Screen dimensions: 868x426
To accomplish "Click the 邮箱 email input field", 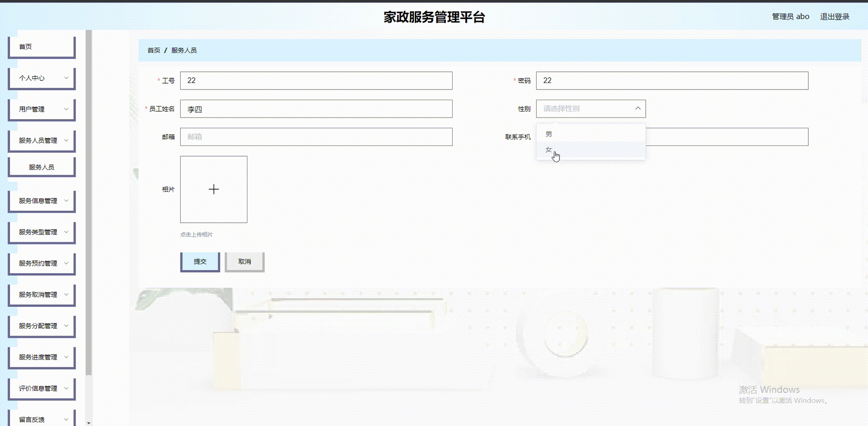I will [x=316, y=137].
